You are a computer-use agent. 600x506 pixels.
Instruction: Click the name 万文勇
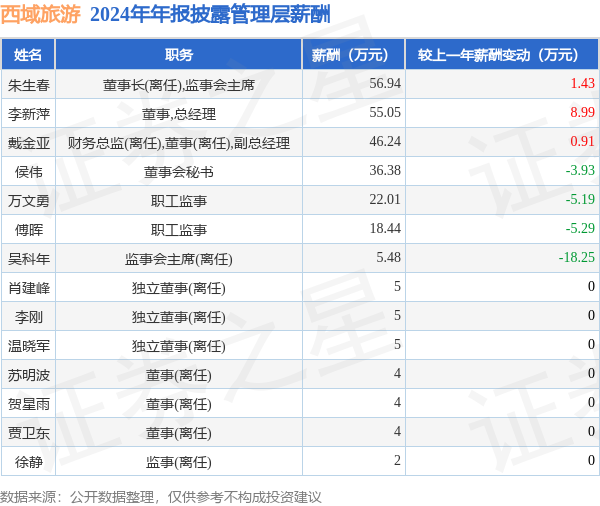point(29,201)
